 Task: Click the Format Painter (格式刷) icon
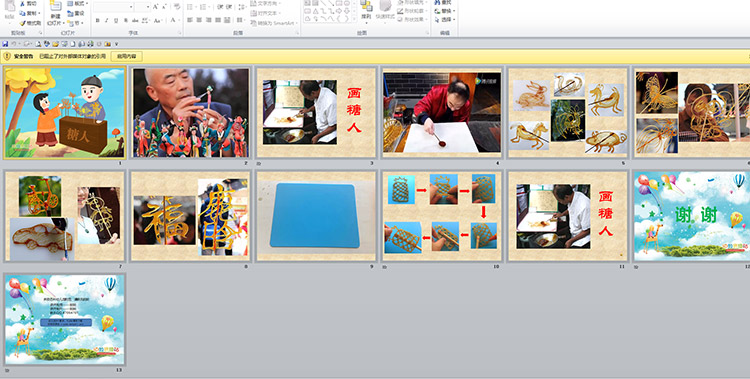(22, 23)
